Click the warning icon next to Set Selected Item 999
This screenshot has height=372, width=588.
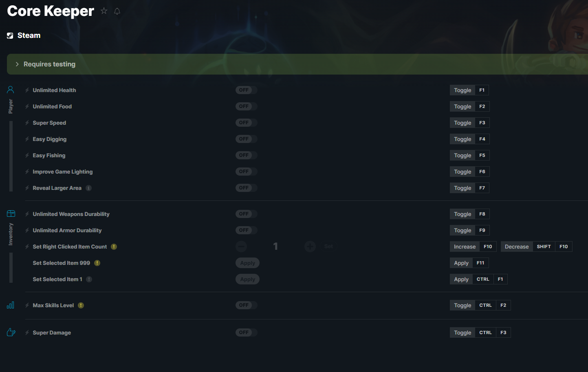point(97,263)
